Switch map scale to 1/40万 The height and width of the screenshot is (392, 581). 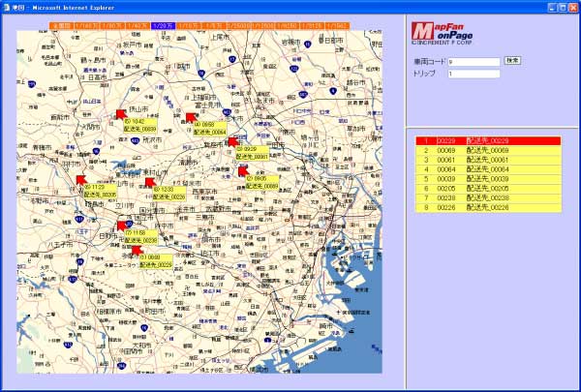137,25
